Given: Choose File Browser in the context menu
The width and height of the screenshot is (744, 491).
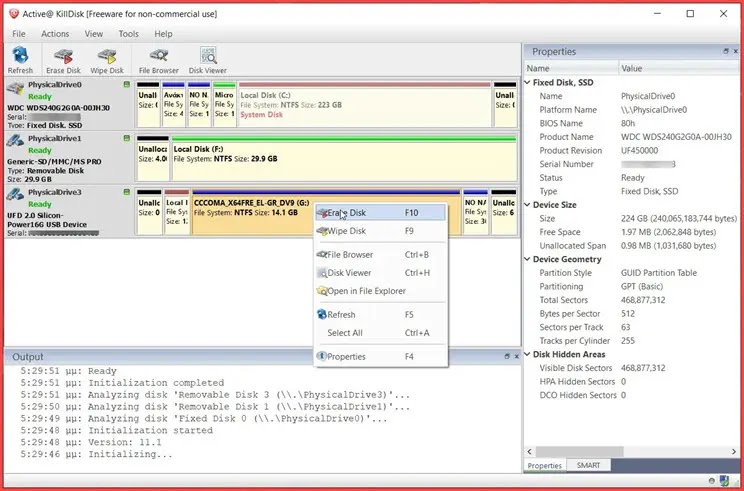Looking at the screenshot, I should (x=381, y=255).
